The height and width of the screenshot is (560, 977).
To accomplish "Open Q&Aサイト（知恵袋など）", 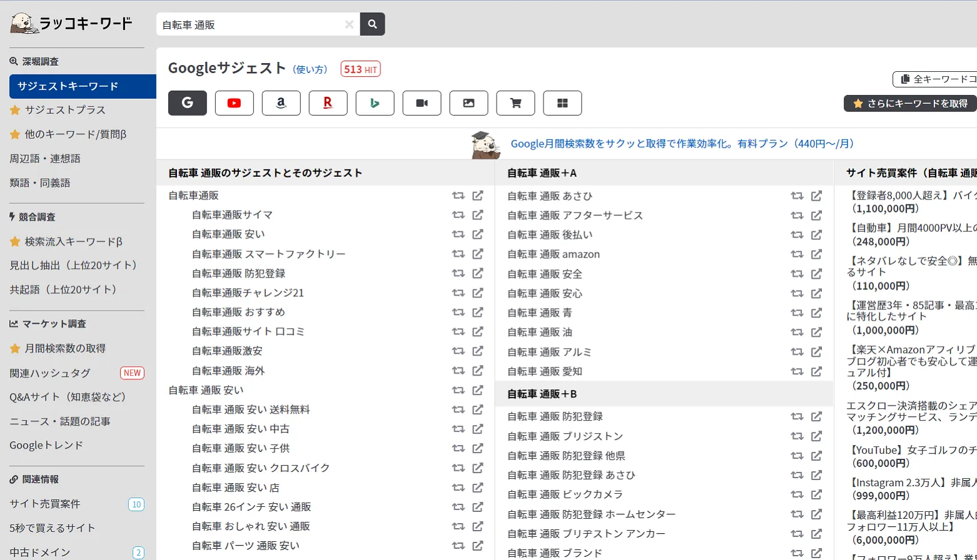I will (69, 397).
